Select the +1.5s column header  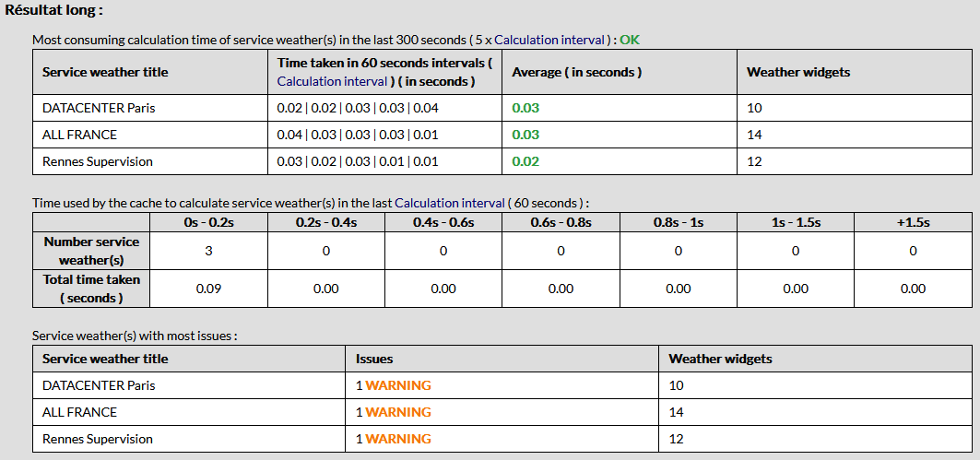pos(912,222)
